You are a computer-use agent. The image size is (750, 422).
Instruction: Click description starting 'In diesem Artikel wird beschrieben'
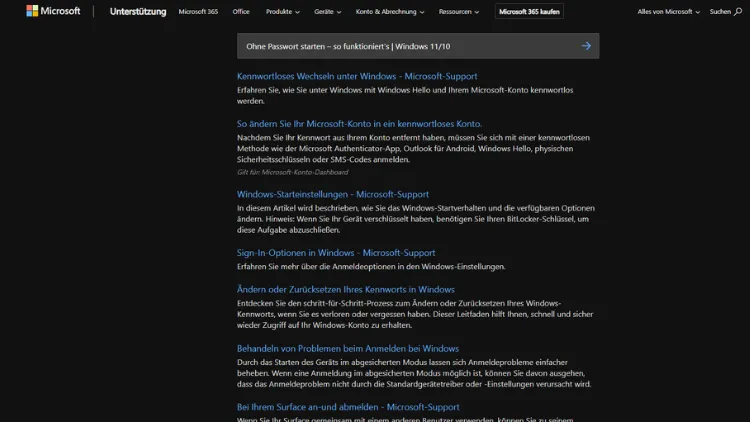tap(416, 219)
